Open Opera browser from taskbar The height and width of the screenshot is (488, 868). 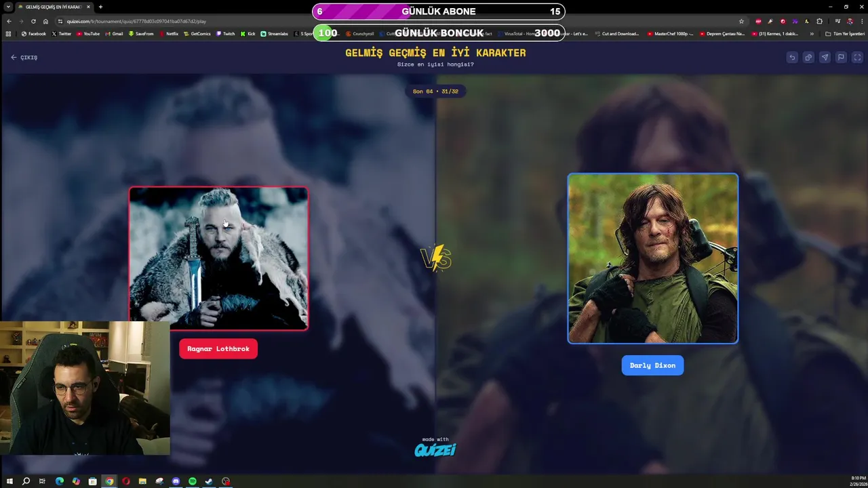pos(126,481)
